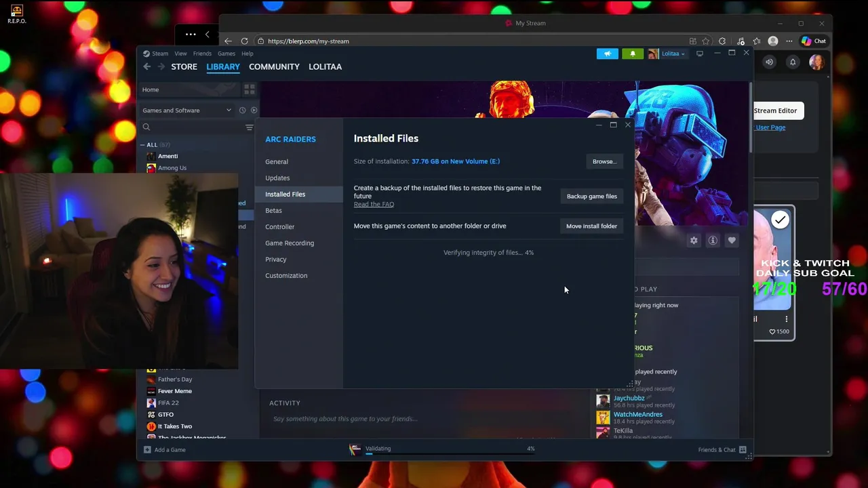868x488 pixels.
Task: Select Fever Meme in game list
Action: (175, 391)
